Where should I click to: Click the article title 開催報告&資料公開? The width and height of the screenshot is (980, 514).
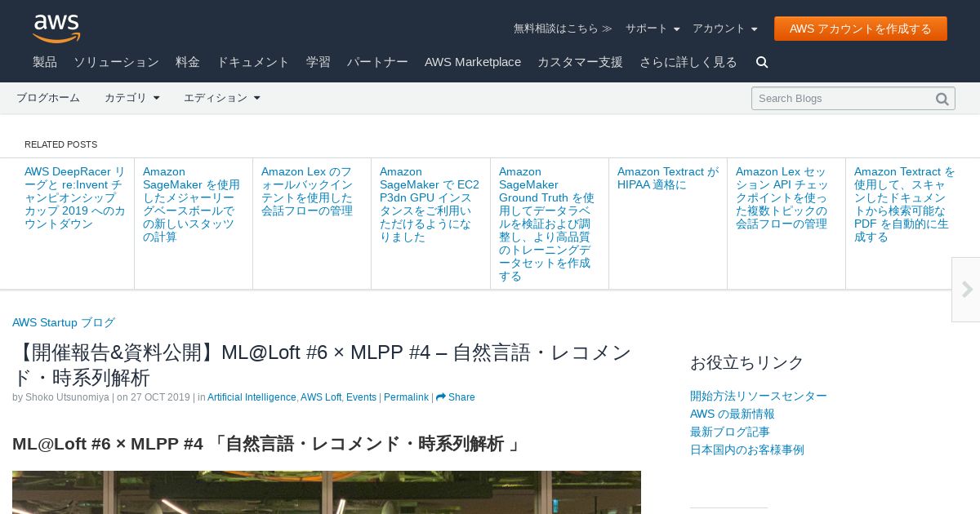pyautogui.click(x=322, y=365)
